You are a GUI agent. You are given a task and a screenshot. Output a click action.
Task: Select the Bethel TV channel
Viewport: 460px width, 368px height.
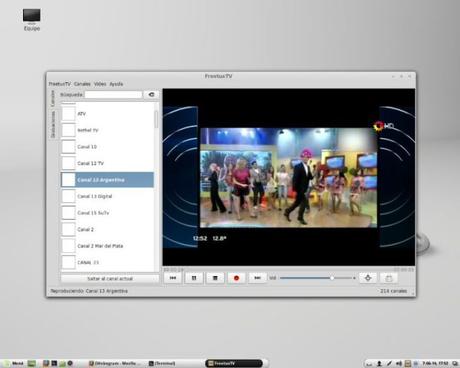[x=107, y=130]
